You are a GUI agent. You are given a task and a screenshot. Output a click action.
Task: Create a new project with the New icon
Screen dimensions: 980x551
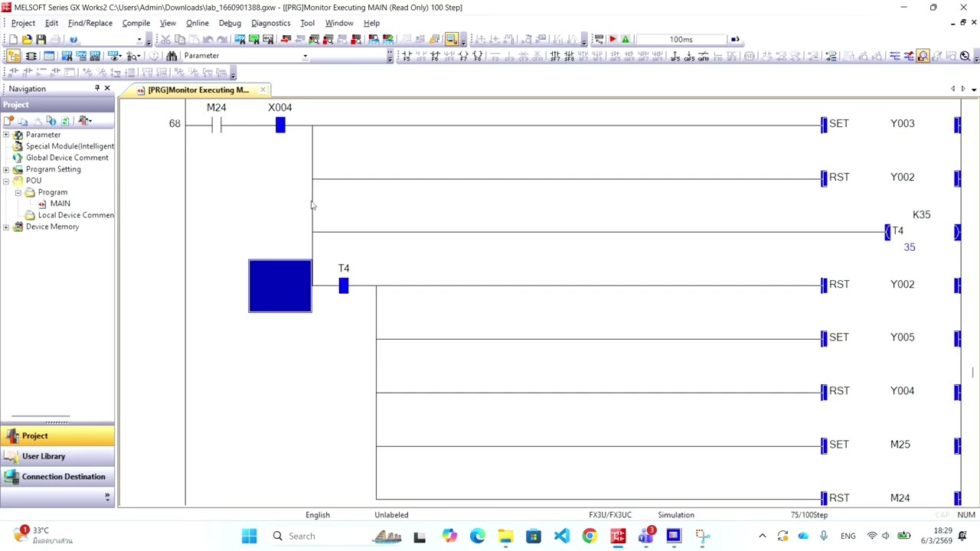[14, 39]
